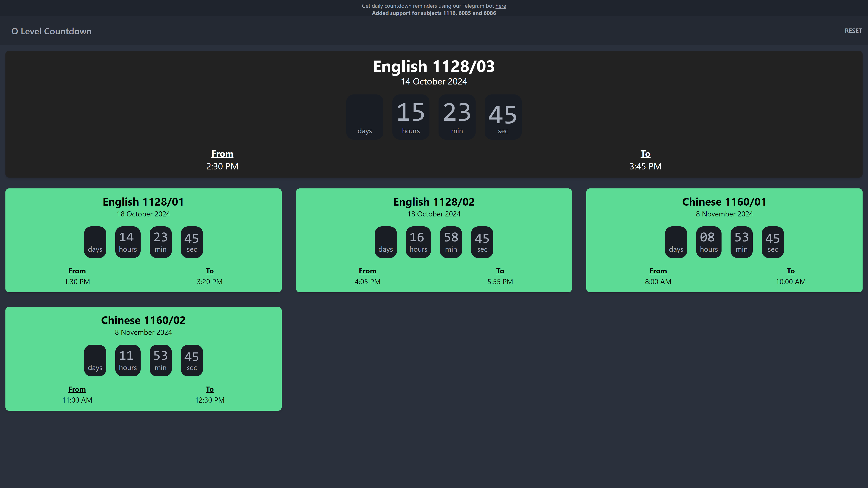The width and height of the screenshot is (868, 488).
Task: Open the Telegram bot 'here' link
Action: point(500,6)
